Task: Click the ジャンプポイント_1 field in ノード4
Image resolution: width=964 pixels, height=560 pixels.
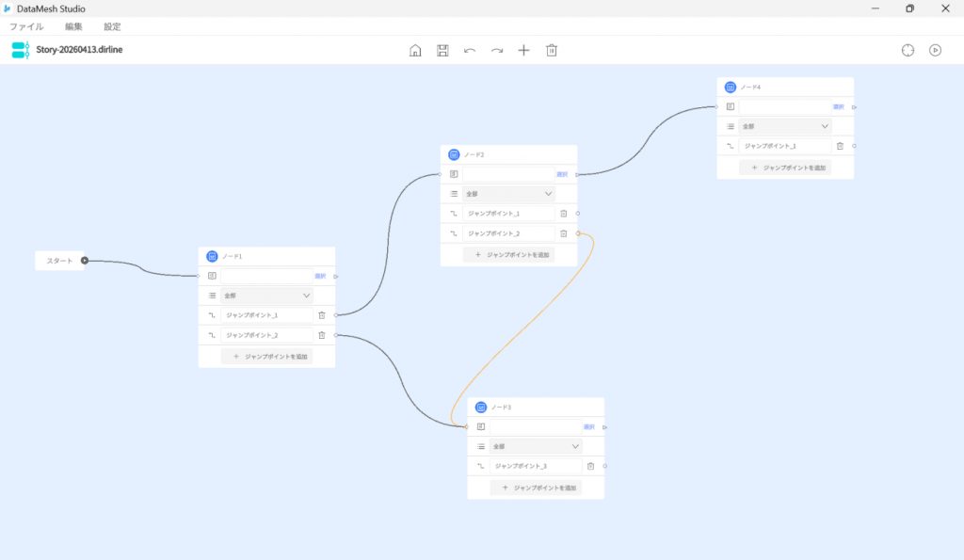Action: [x=784, y=146]
